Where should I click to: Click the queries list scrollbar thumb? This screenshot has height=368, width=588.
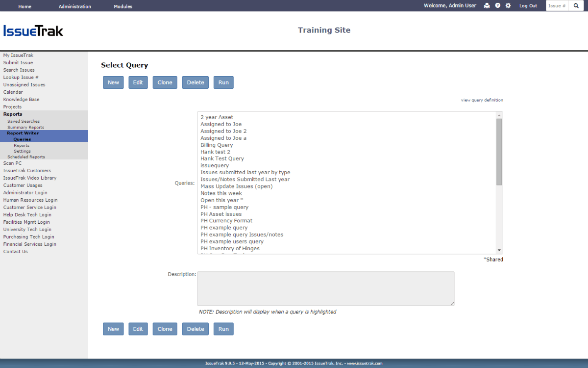pos(499,152)
